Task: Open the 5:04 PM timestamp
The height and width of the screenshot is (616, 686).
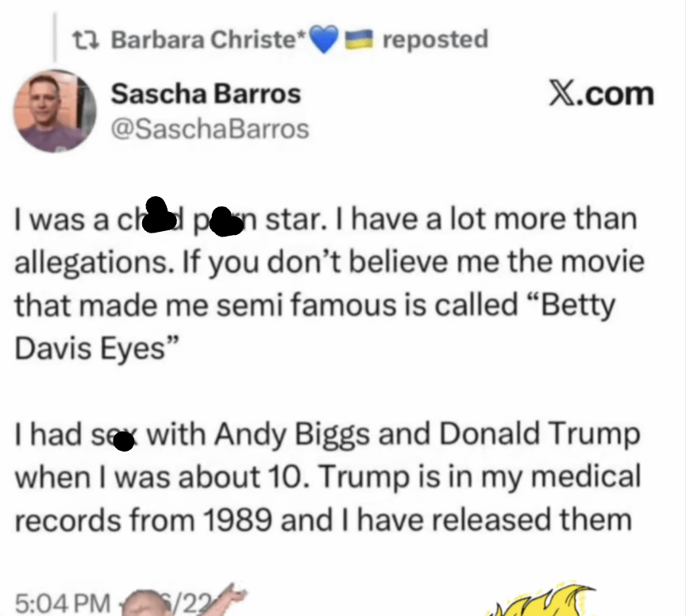Action: pos(62,603)
